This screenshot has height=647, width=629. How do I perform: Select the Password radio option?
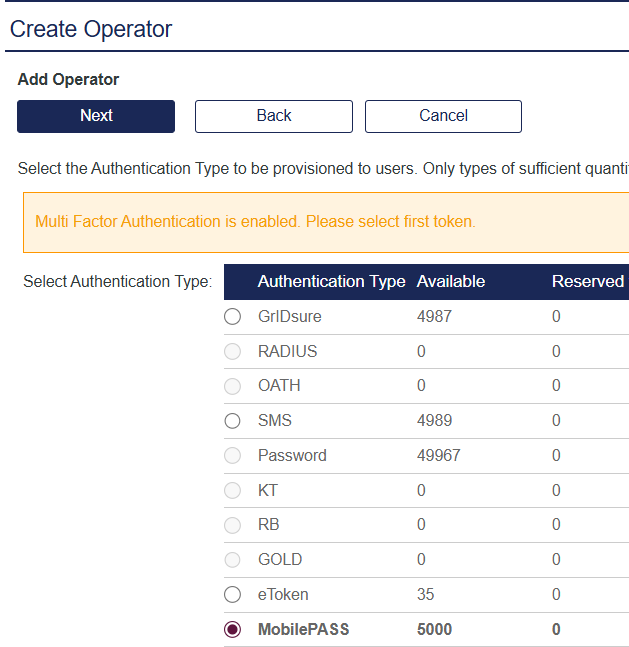pyautogui.click(x=233, y=456)
